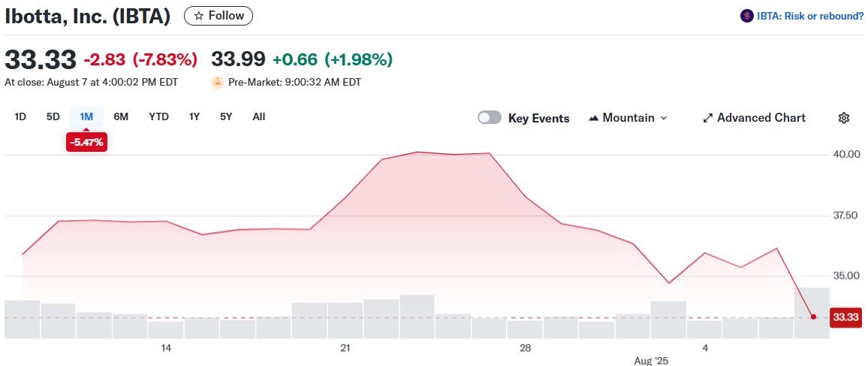The height and width of the screenshot is (366, 868).
Task: Click the Aug '25 axis label
Action: tap(650, 360)
